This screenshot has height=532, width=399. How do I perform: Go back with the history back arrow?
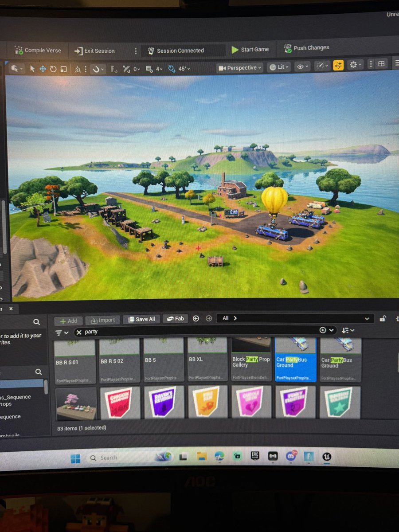pyautogui.click(x=196, y=318)
